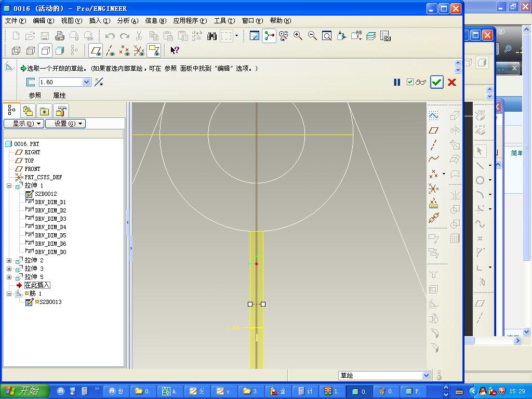Viewport: 532px width, 399px height.
Task: Expand the 拉伸 3 tree node
Action: pos(9,269)
